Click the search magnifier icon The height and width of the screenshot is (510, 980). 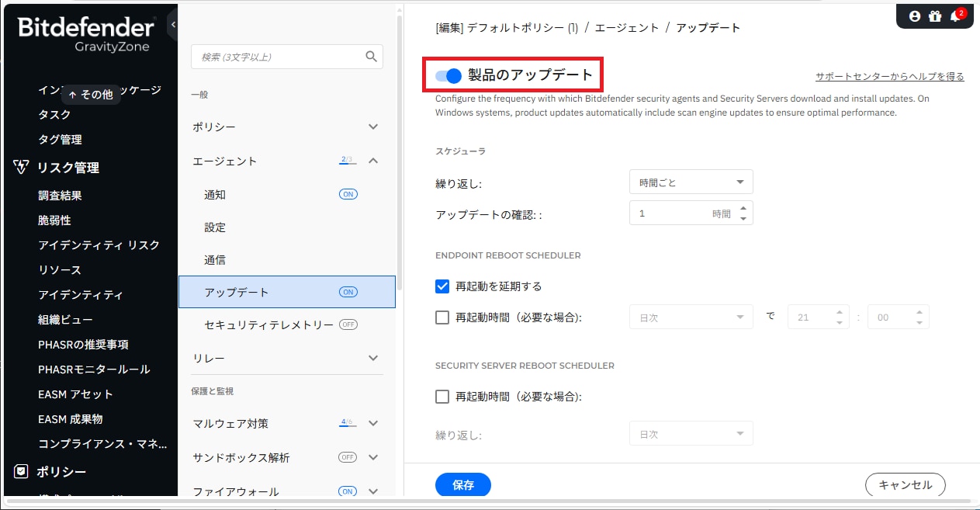(371, 56)
